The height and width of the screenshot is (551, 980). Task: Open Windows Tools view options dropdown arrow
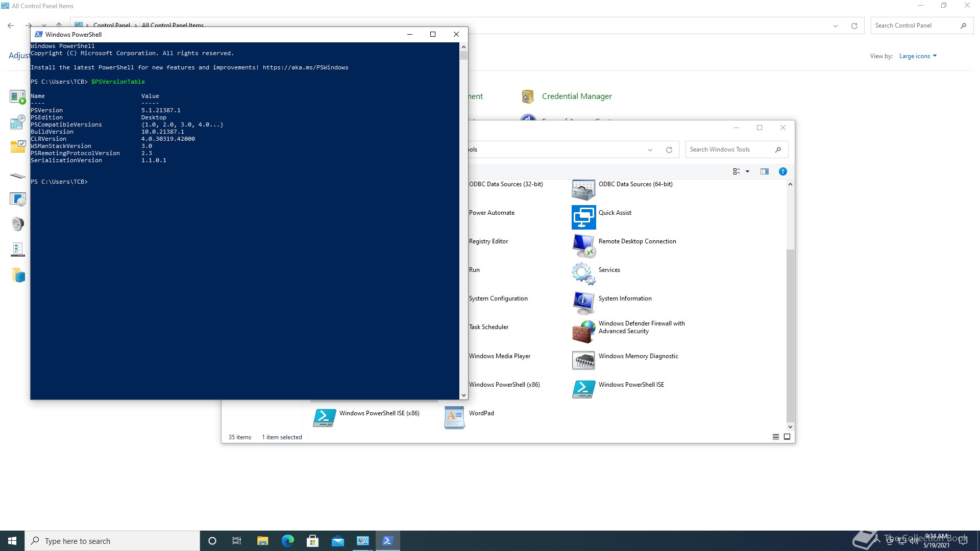click(747, 171)
